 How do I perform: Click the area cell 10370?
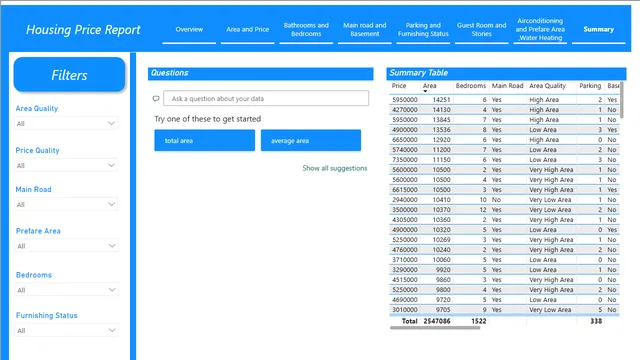[441, 210]
